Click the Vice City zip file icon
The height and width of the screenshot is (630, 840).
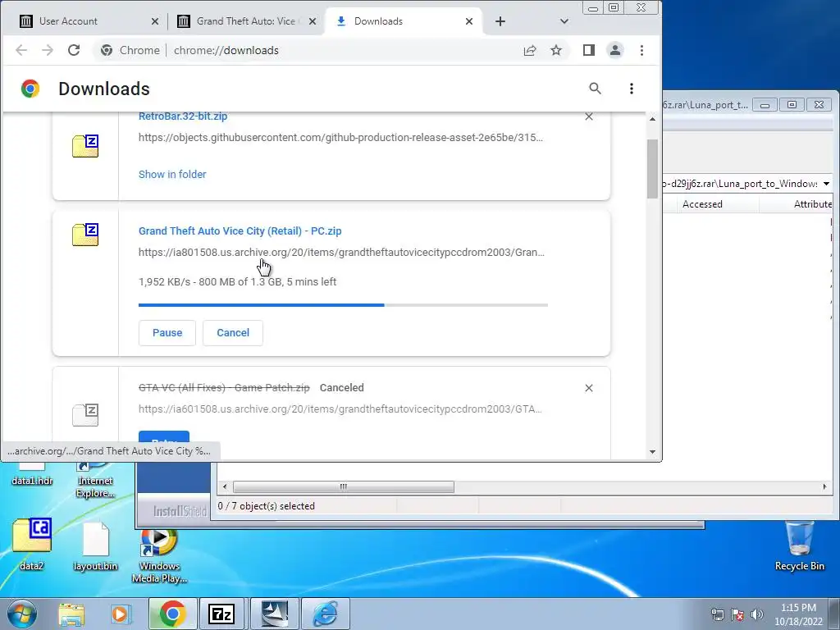[85, 235]
